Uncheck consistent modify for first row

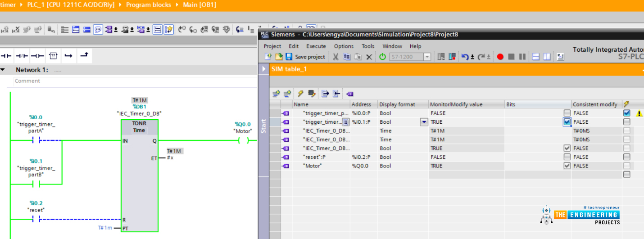[x=626, y=113]
